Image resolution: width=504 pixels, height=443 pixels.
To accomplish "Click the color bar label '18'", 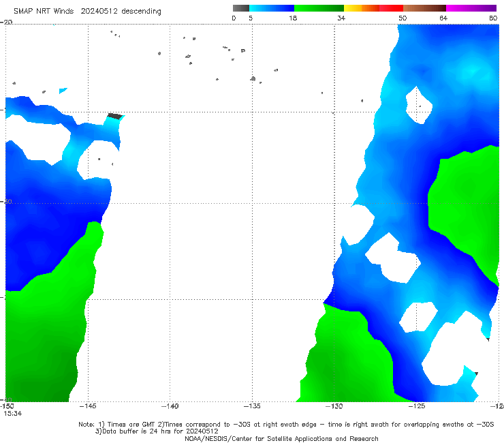I will [x=293, y=18].
